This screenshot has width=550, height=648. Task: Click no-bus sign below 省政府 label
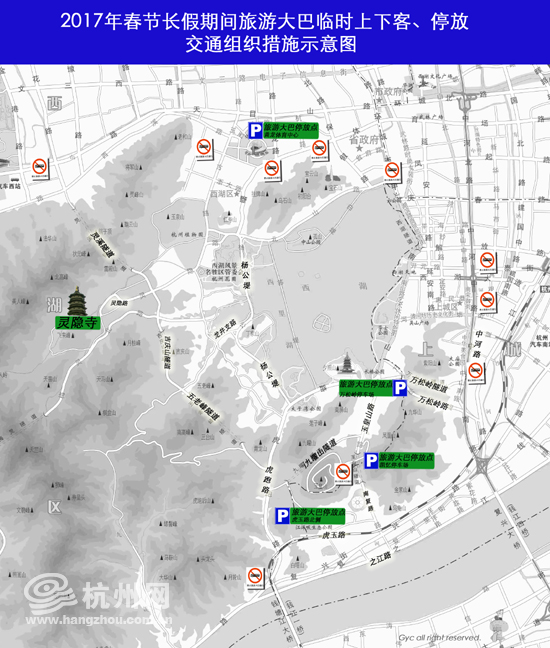click(x=392, y=172)
